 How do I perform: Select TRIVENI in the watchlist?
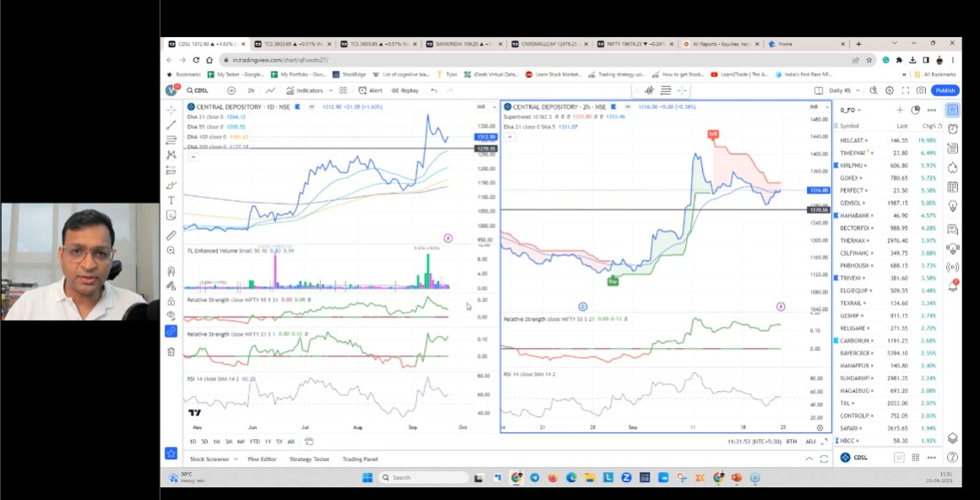pos(888,278)
